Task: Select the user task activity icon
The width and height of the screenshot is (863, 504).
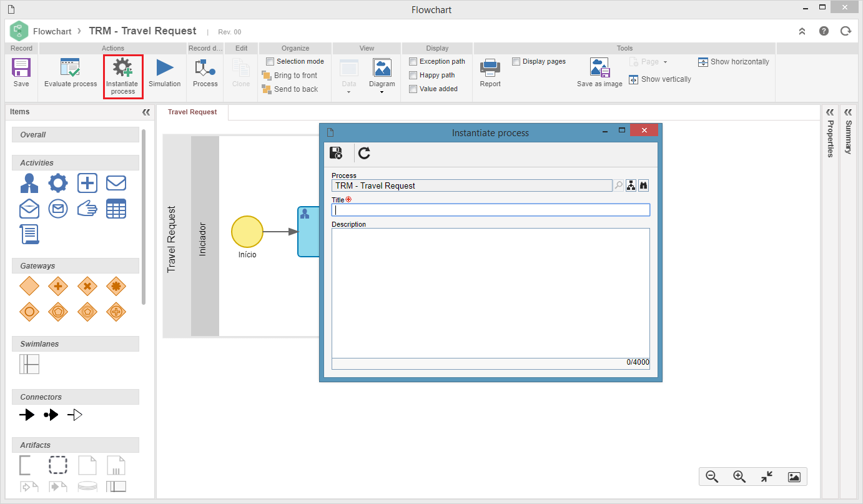Action: pyautogui.click(x=29, y=183)
